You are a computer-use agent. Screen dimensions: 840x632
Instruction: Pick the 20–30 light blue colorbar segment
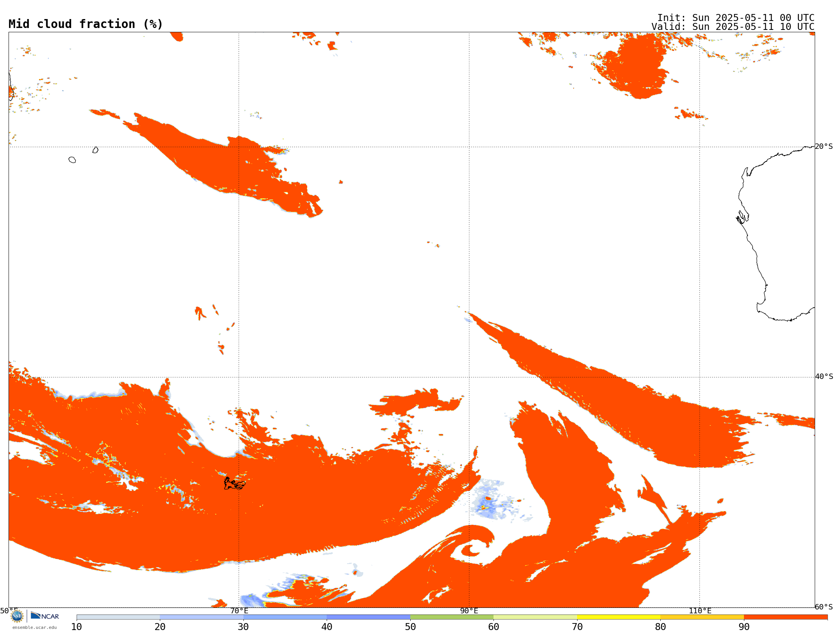pyautogui.click(x=201, y=617)
